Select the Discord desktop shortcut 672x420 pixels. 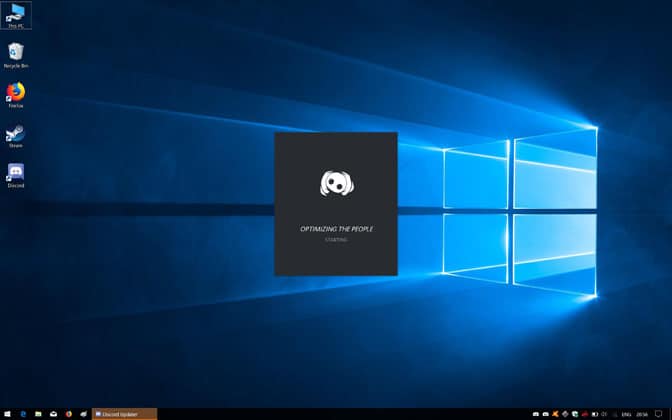16,176
